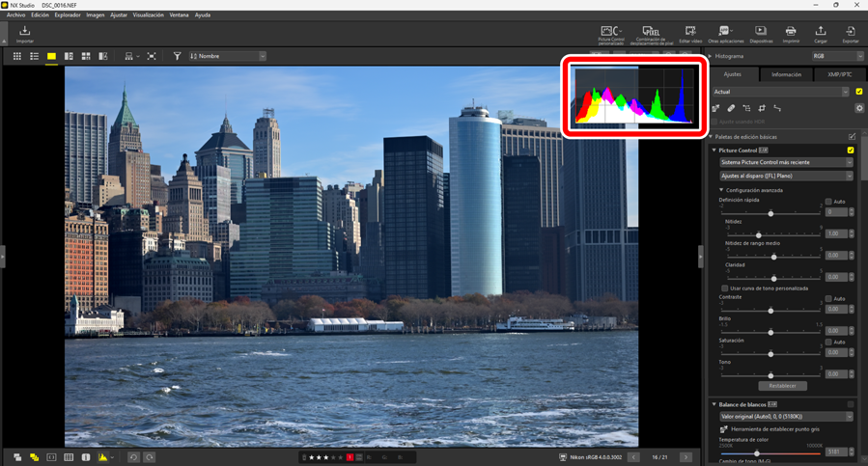Expand the Histograma panel
Viewport: 868px width, 466px height.
[x=711, y=57]
